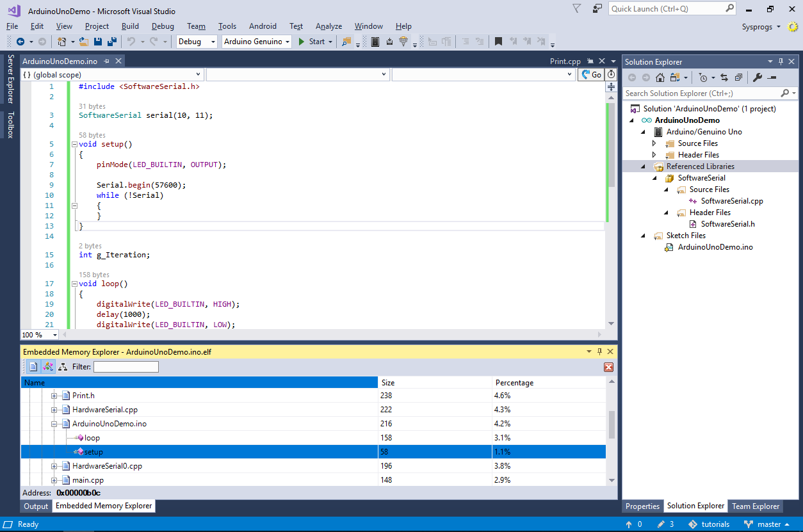The height and width of the screenshot is (532, 803).
Task: Click the feedback icon next to Quick Launch
Action: (x=597, y=9)
